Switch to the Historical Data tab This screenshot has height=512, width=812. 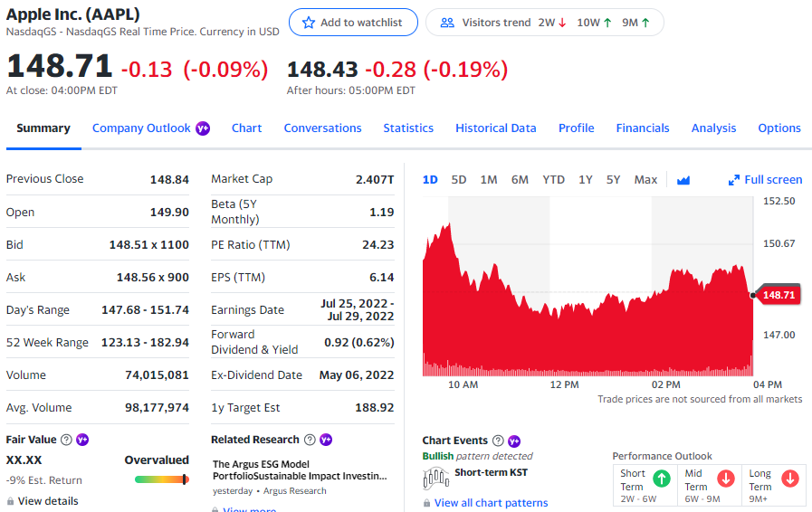coord(495,128)
